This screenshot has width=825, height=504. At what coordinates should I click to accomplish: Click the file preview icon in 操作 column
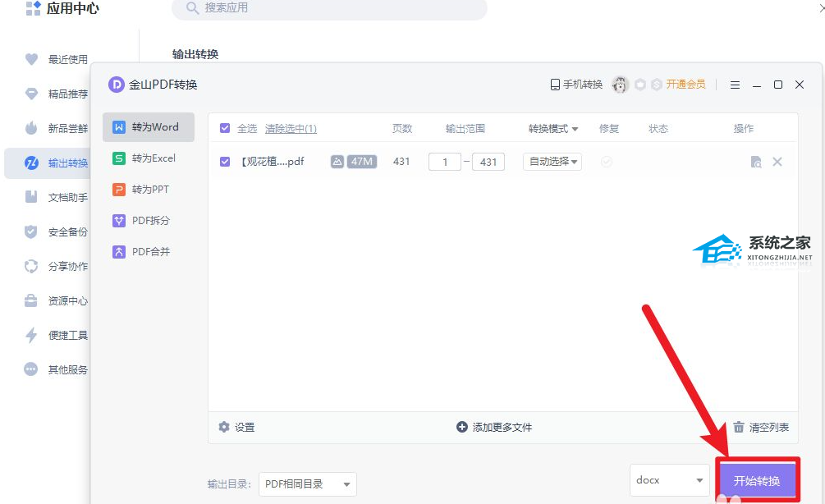(756, 162)
